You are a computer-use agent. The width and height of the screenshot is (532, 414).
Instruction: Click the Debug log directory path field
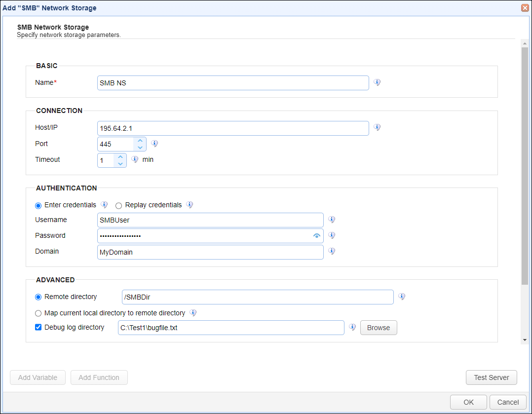click(231, 328)
